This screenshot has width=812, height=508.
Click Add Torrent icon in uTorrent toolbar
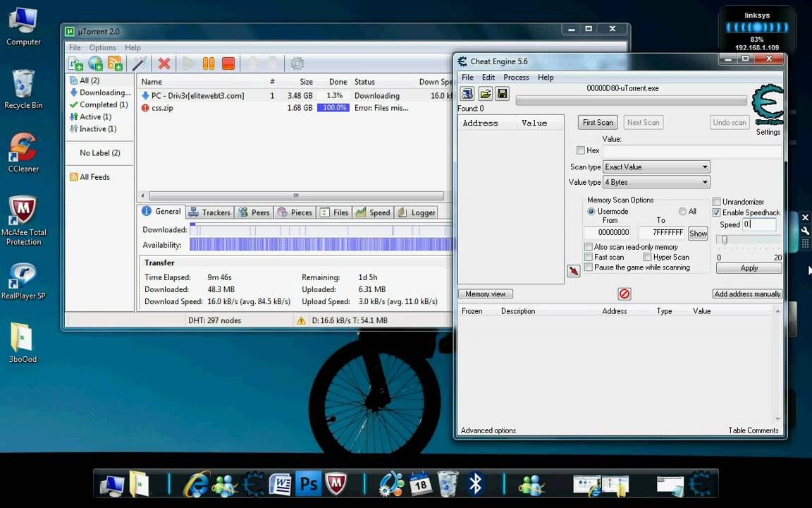(75, 64)
